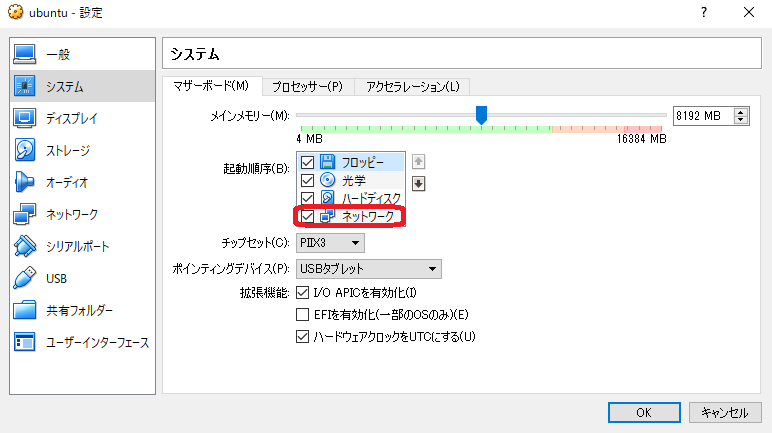
Task: Select ユーザーインターフェース category label
Action: pos(97,342)
